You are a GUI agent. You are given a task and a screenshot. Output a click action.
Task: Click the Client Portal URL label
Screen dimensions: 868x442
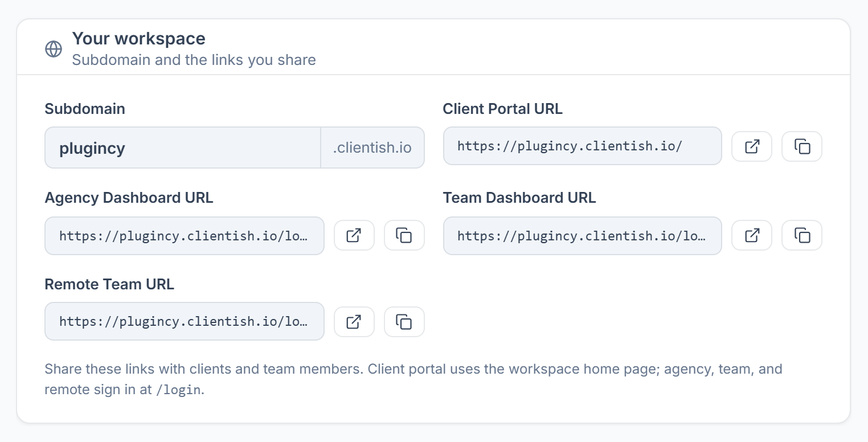point(503,109)
